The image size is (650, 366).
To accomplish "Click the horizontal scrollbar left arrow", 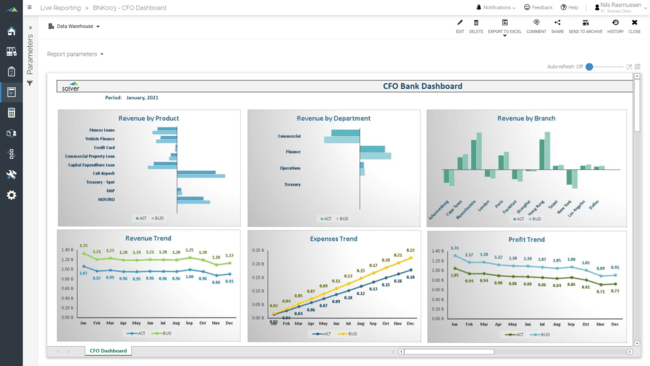I will [401, 352].
